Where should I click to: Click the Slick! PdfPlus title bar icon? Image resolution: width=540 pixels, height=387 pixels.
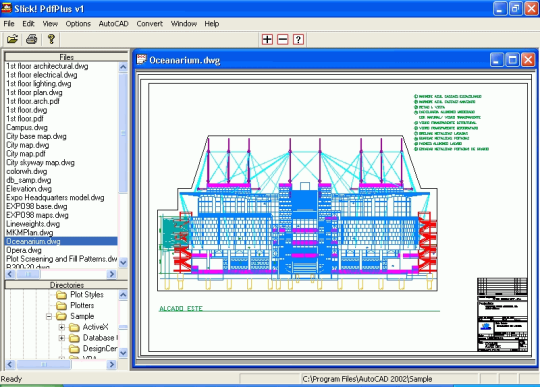tap(6, 8)
